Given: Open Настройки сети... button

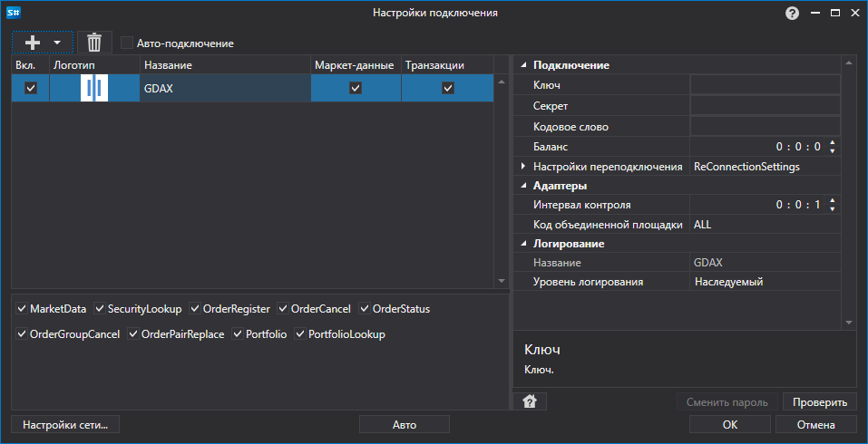Looking at the screenshot, I should (x=64, y=425).
